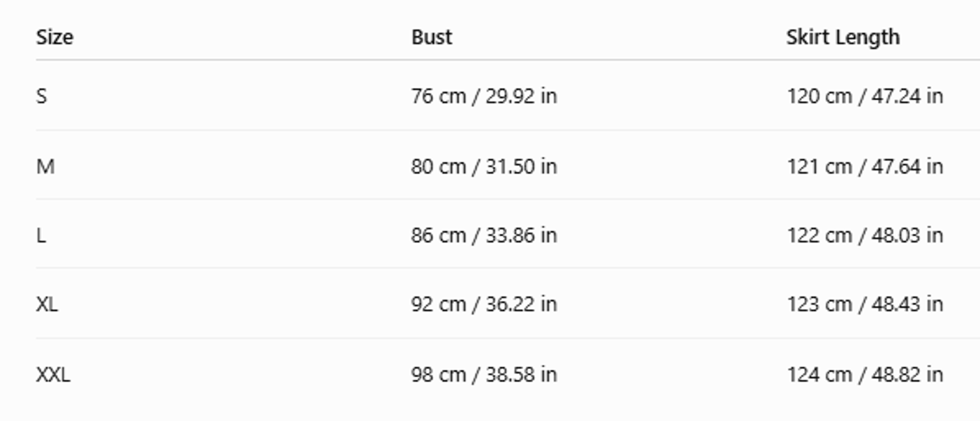980x421 pixels.
Task: Click the Bust column header
Action: [432, 37]
